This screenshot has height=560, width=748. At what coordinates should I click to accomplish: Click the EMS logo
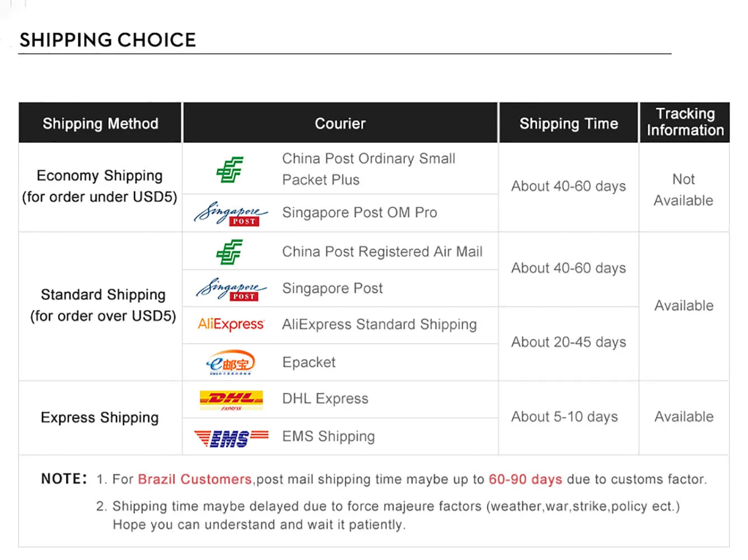click(231, 437)
